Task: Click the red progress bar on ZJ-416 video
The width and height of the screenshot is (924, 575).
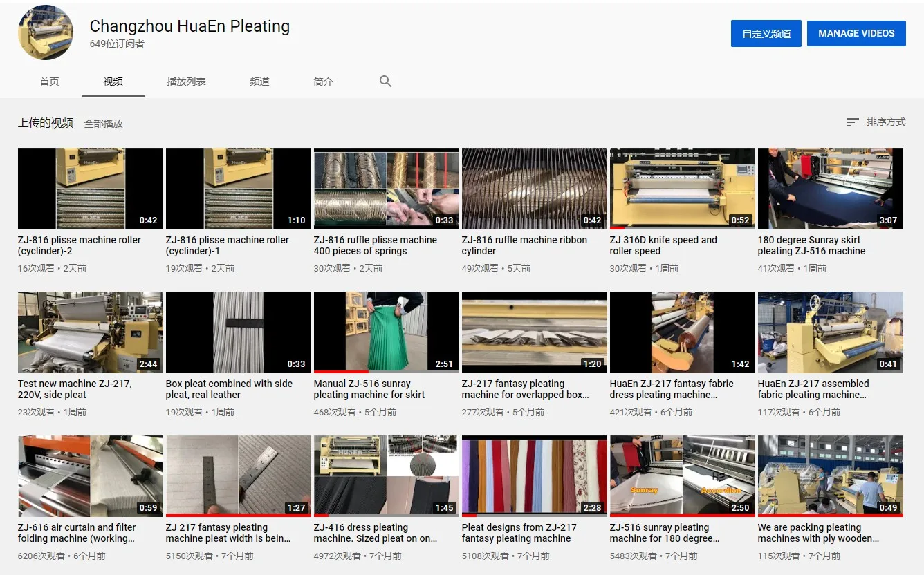Action: click(321, 516)
